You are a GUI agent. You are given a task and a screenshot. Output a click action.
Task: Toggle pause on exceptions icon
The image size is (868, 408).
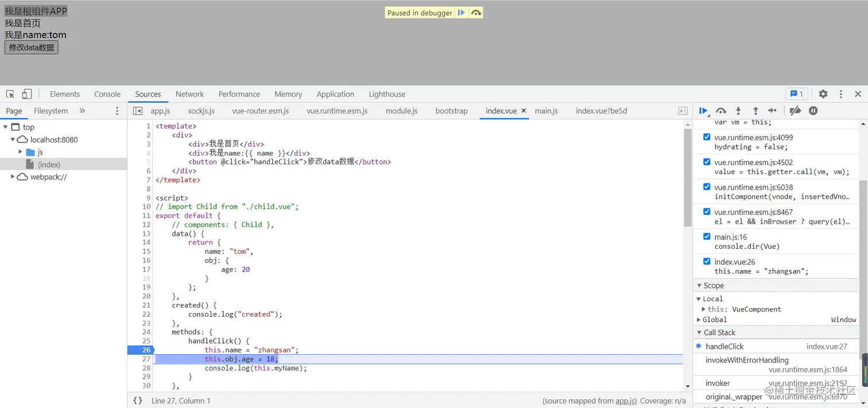(x=813, y=111)
